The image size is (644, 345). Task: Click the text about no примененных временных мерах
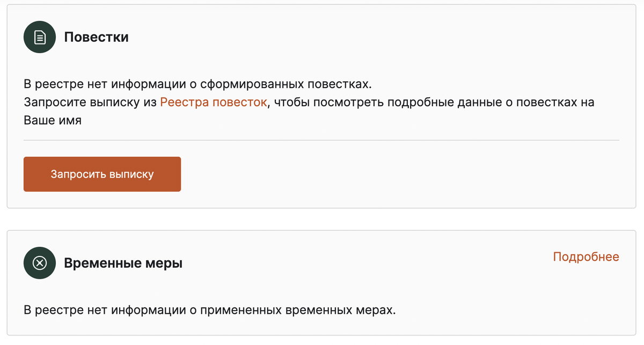[x=209, y=310]
